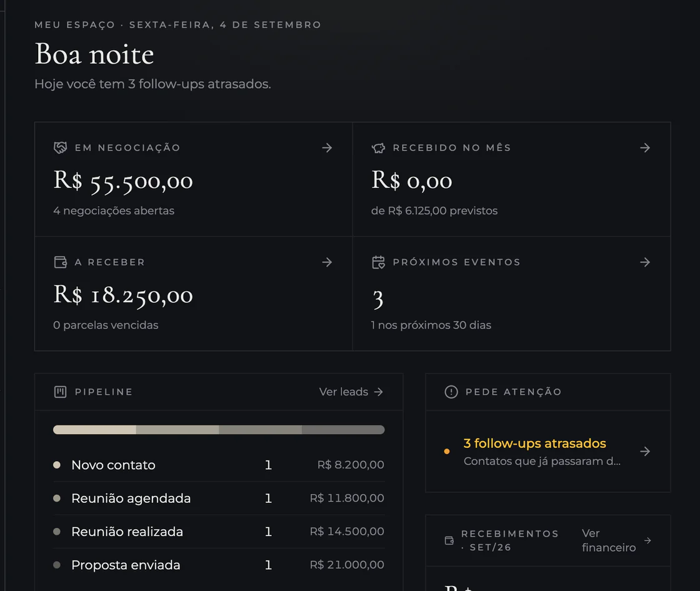
Task: Click the R$ 14.500,00 value
Action: click(x=347, y=532)
